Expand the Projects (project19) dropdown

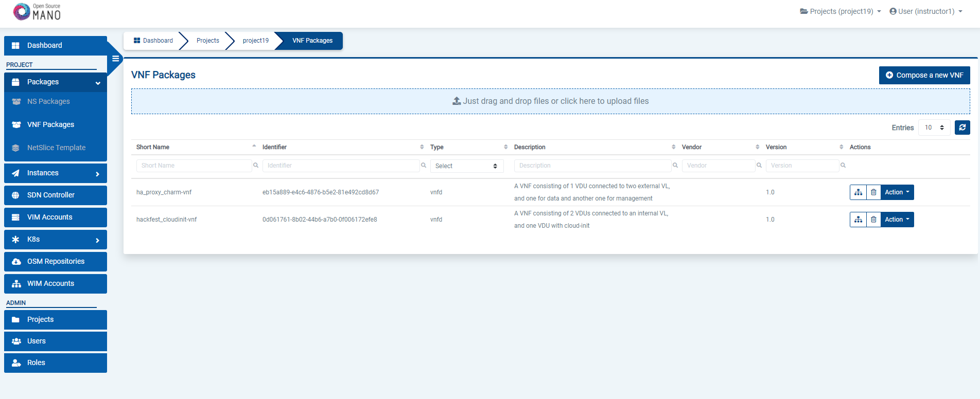(841, 11)
